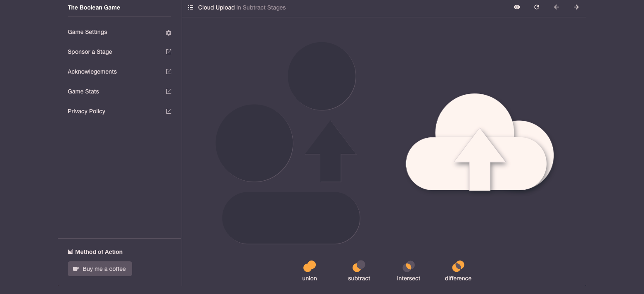The height and width of the screenshot is (294, 644).
Task: Select the difference operation
Action: [x=458, y=271]
